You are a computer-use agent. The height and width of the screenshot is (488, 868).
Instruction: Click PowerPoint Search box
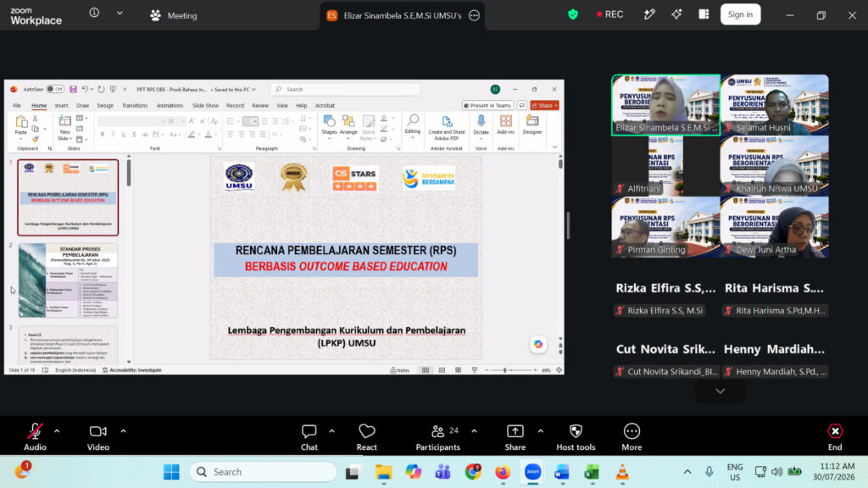click(345, 89)
